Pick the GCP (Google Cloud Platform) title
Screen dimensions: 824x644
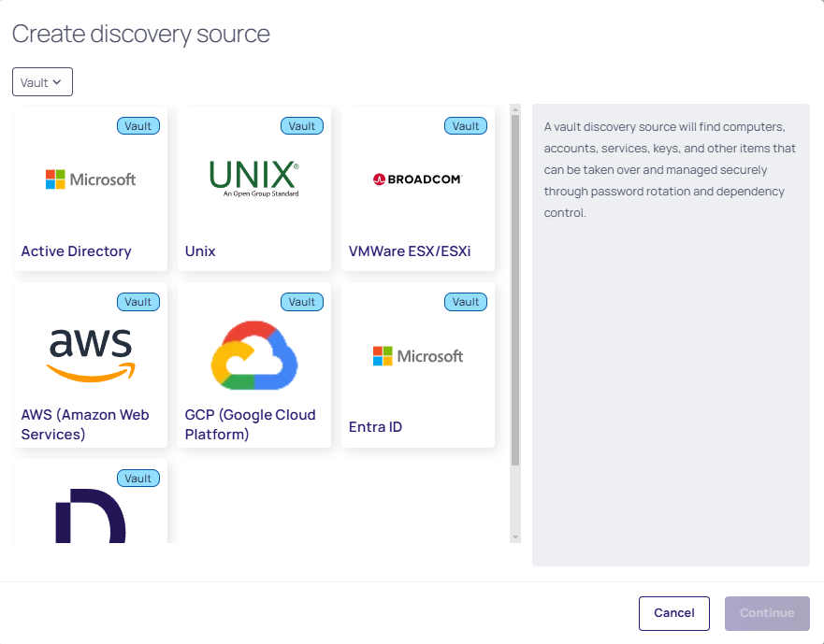pos(250,424)
